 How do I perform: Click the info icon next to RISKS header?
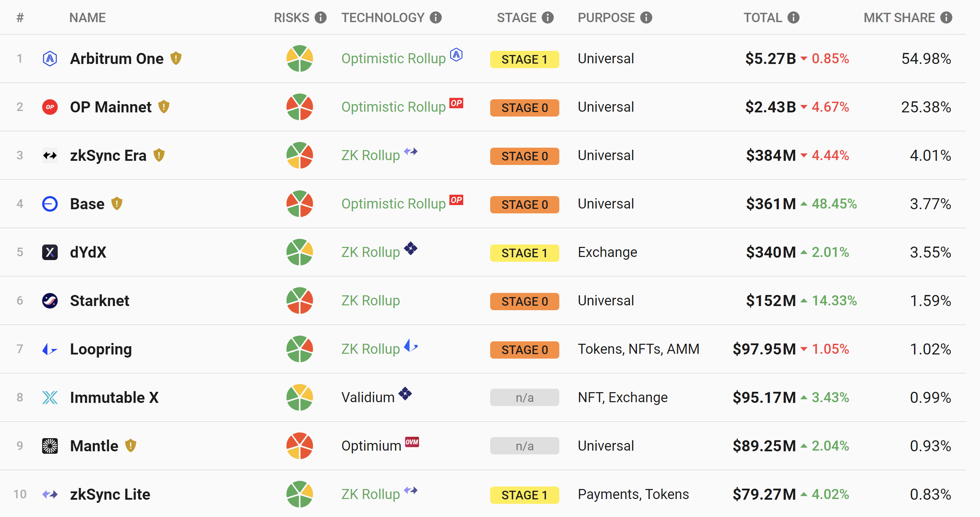click(x=320, y=18)
